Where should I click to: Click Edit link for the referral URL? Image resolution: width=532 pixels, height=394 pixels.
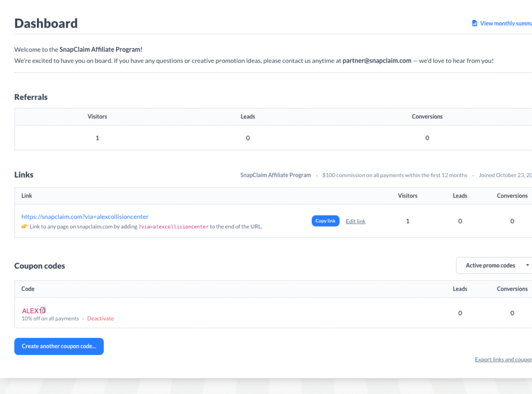click(x=355, y=221)
